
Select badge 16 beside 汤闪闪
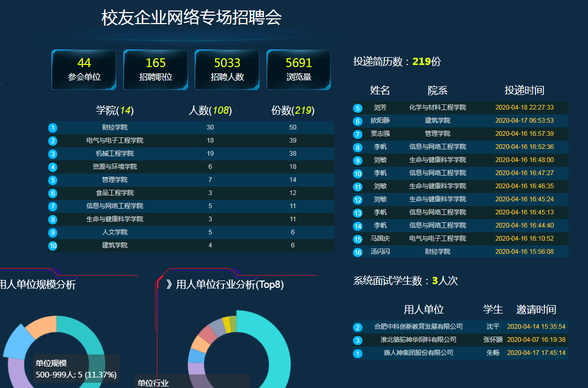pyautogui.click(x=358, y=253)
